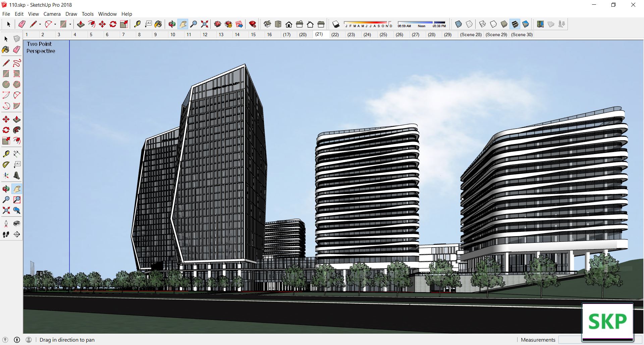Activate the 3D Text tool
The image size is (644, 345).
(x=17, y=175)
